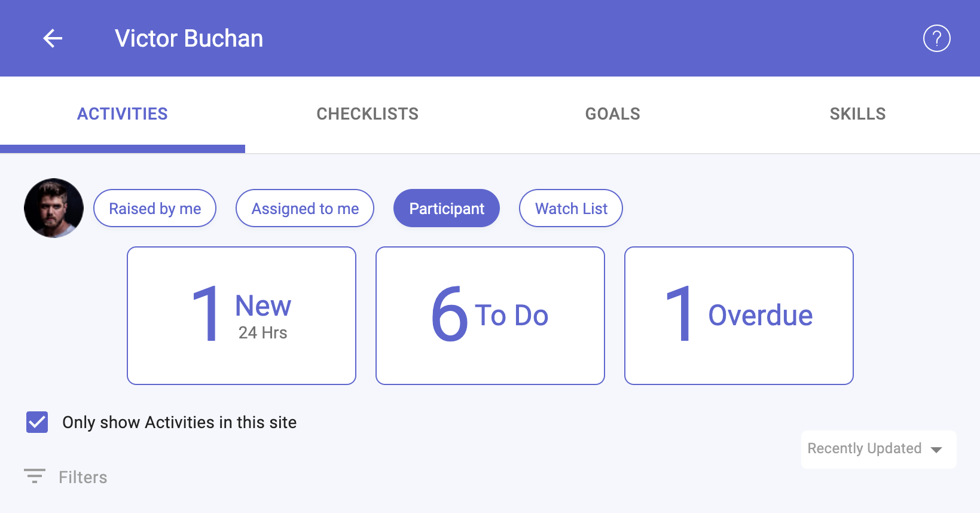Open the 6 To Do card

[x=490, y=316]
